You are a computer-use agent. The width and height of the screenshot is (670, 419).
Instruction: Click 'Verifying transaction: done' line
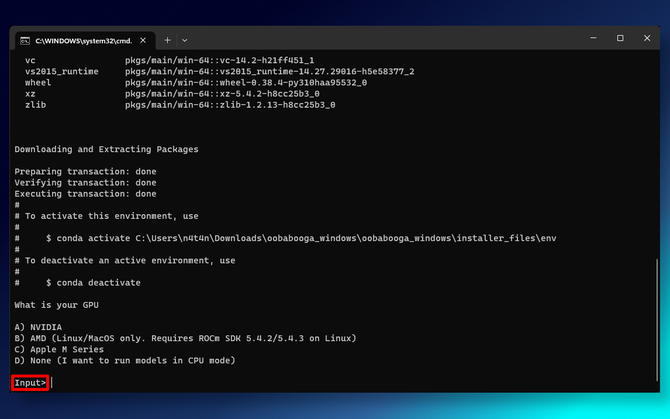(85, 183)
